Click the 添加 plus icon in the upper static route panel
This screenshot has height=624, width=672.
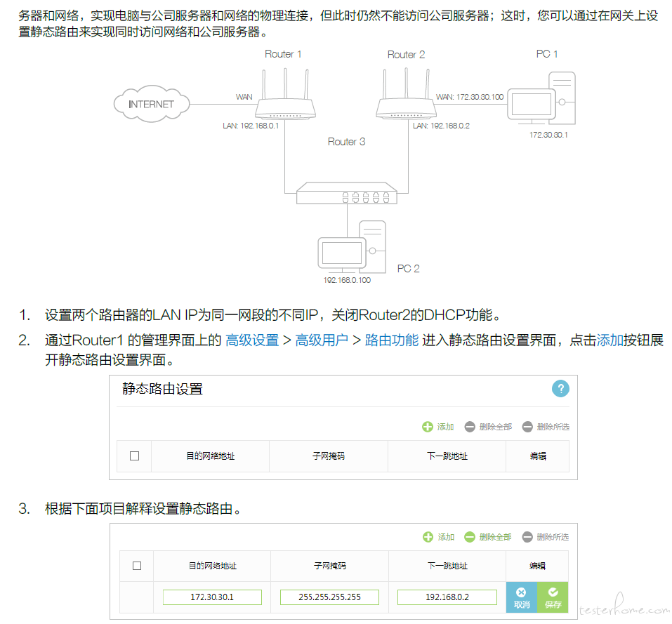coord(428,427)
